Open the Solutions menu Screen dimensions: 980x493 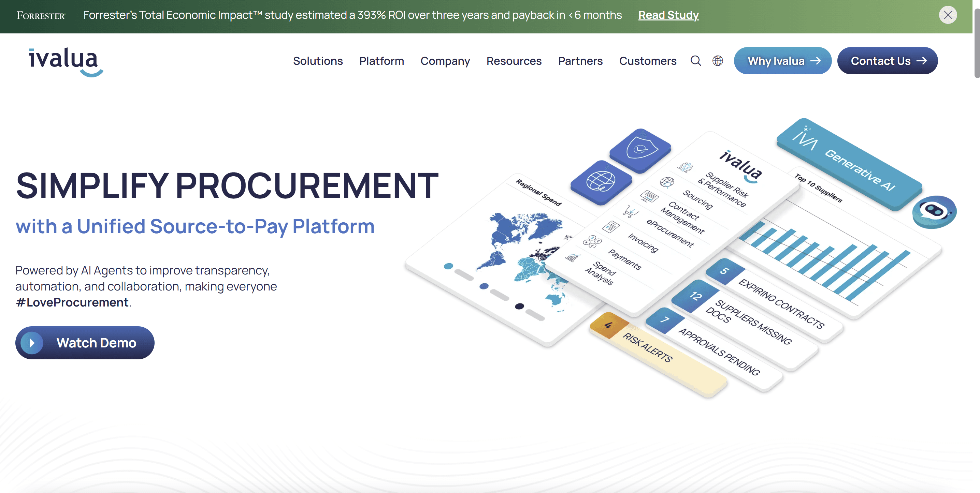point(318,61)
